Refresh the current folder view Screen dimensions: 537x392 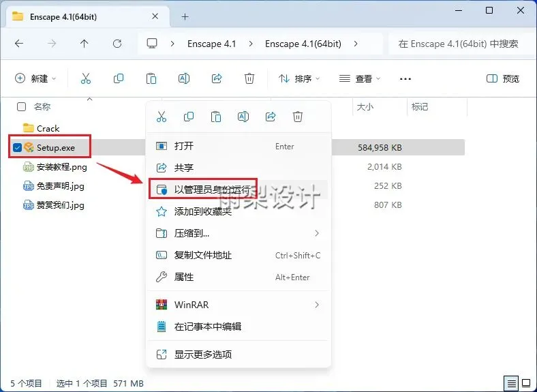pyautogui.click(x=117, y=44)
